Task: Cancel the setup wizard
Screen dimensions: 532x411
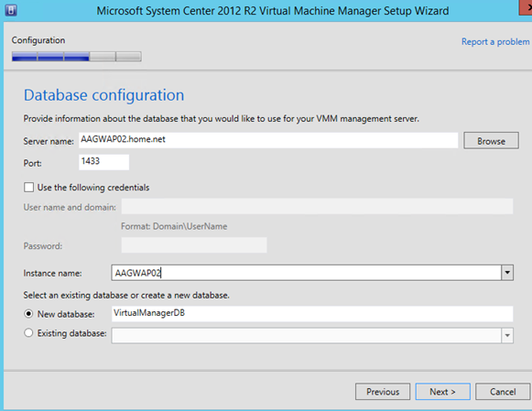Action: (503, 392)
